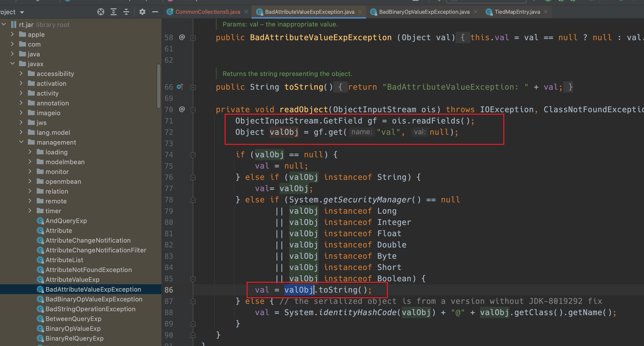
Task: Click the Expand All icon in Project panel
Action: pyautogui.click(x=114, y=12)
